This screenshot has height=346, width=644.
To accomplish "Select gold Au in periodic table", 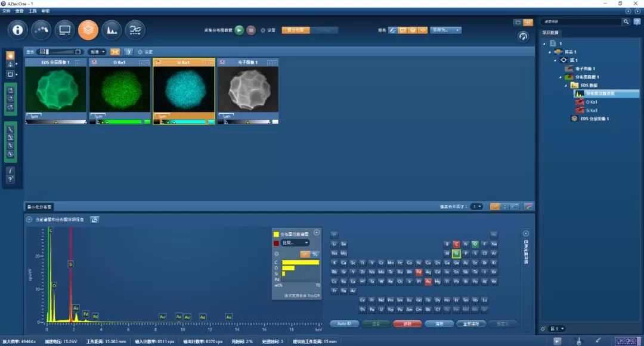I will click(x=428, y=282).
